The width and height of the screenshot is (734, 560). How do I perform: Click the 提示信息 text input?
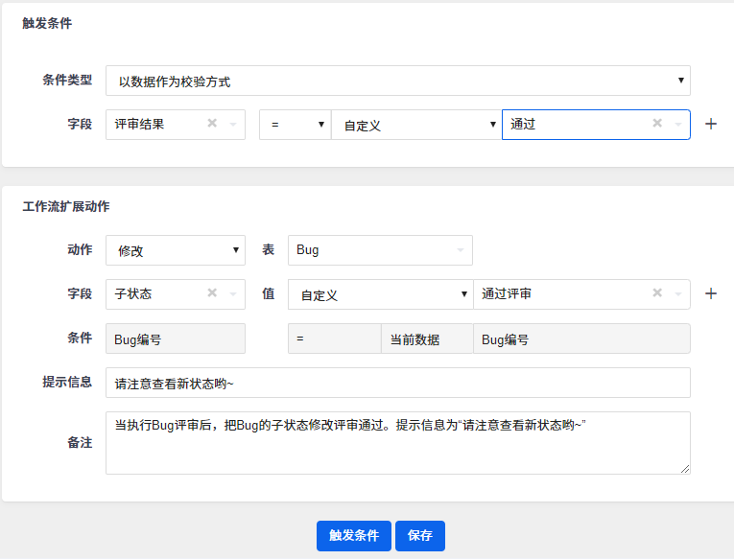pyautogui.click(x=397, y=383)
